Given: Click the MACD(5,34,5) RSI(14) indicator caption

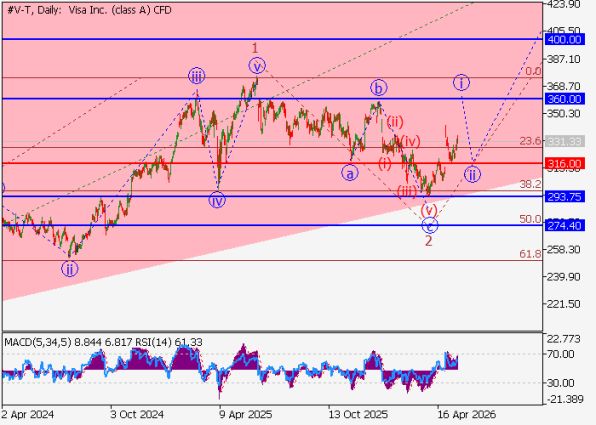Looking at the screenshot, I should (103, 342).
